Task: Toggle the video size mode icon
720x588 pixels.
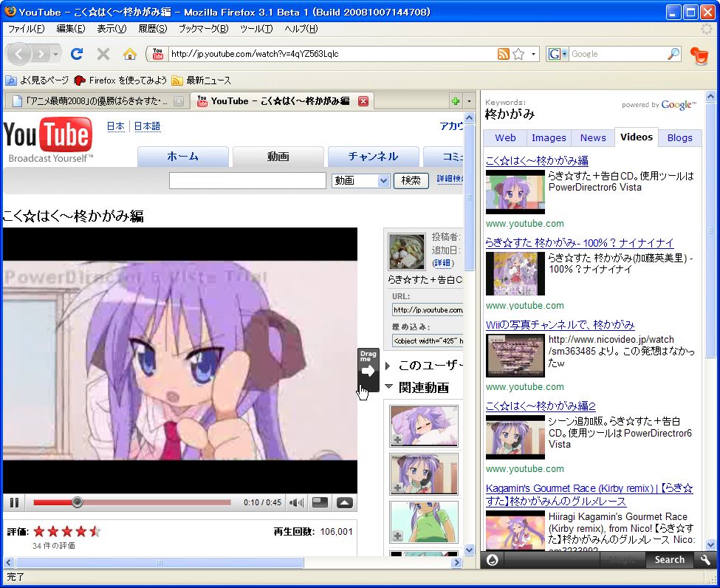Action: coord(320,502)
